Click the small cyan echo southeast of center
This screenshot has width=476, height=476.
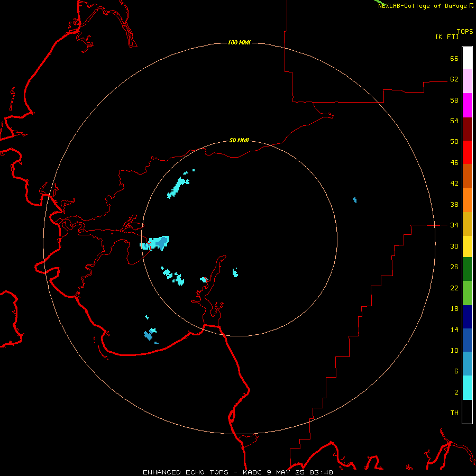pyautogui.click(x=235, y=272)
